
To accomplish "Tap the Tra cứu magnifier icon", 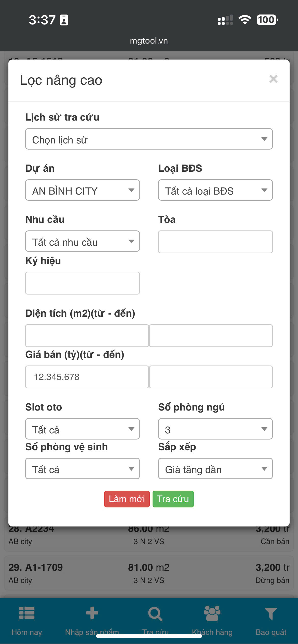I will tap(155, 613).
